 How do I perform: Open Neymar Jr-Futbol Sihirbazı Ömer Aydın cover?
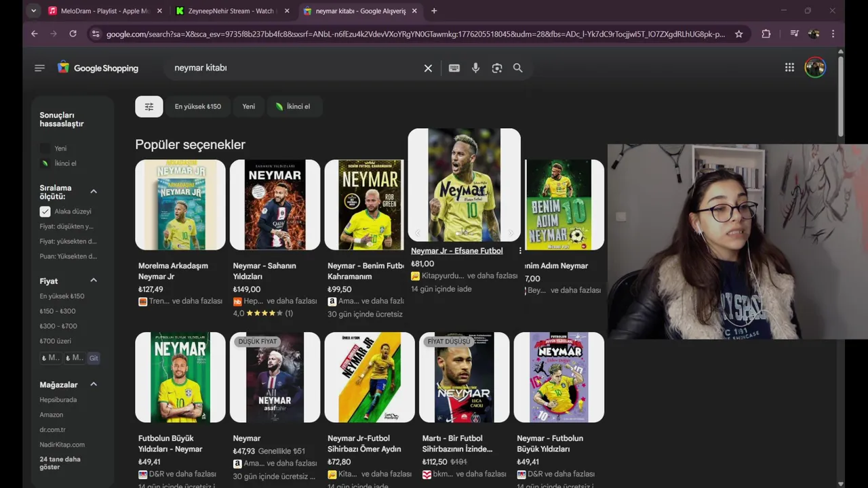pyautogui.click(x=370, y=378)
